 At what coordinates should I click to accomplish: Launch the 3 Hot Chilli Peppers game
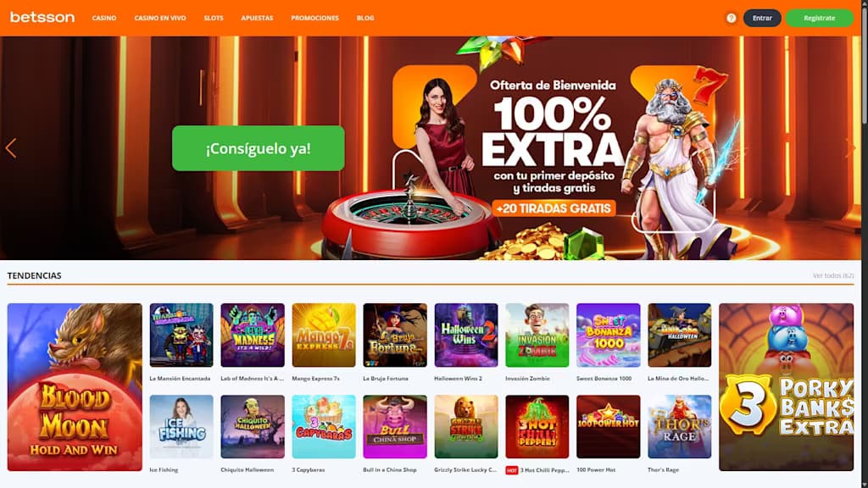click(x=537, y=427)
